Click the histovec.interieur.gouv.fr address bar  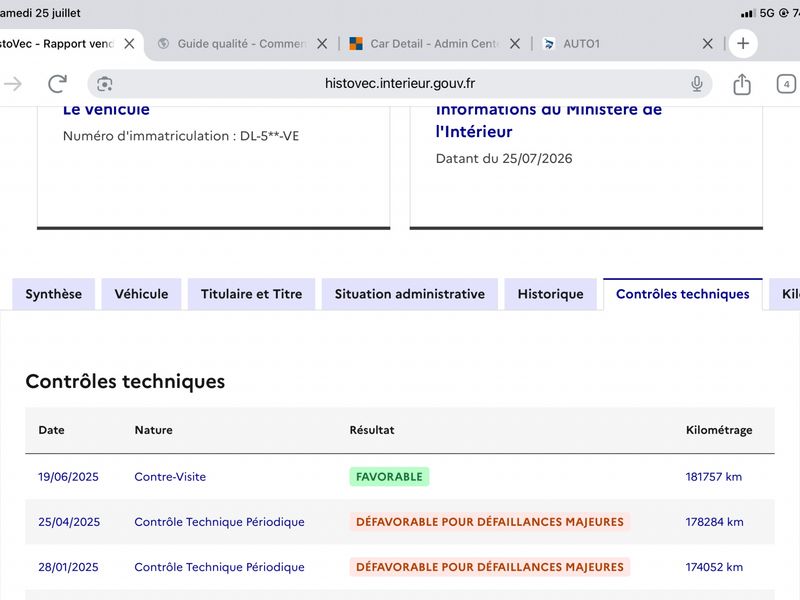399,84
